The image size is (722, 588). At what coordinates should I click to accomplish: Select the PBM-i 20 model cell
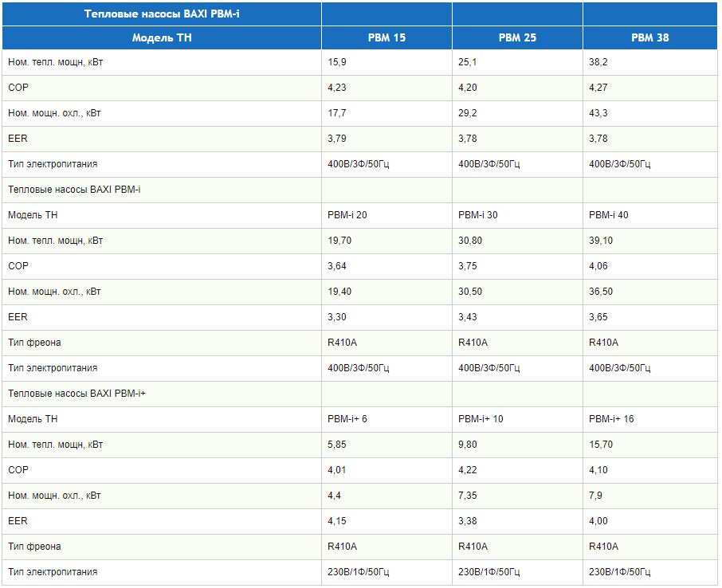pyautogui.click(x=347, y=215)
